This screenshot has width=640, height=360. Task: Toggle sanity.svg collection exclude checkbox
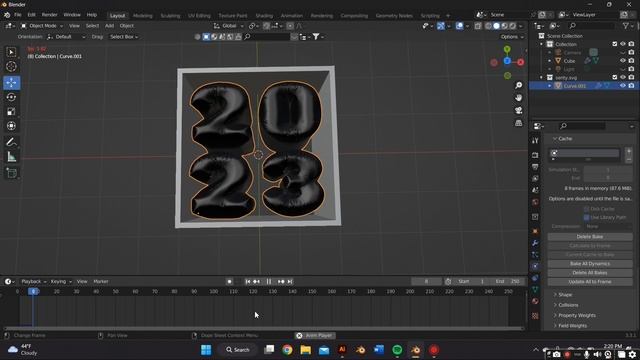coord(615,77)
